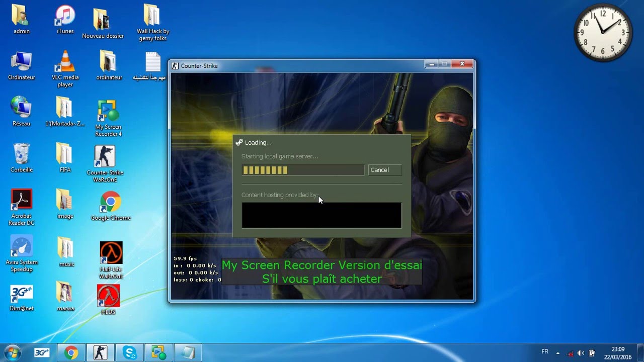
Task: Open the Ordinateur computer icon
Action: [x=22, y=66]
